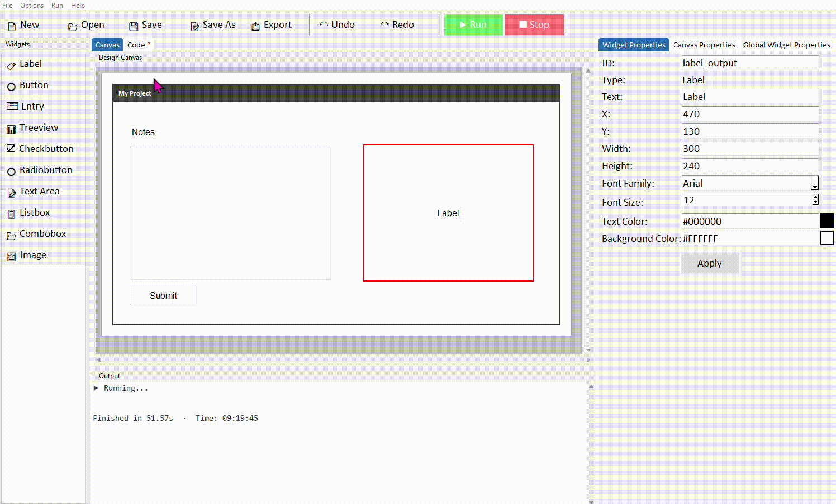Apply the widget property changes

click(x=710, y=263)
